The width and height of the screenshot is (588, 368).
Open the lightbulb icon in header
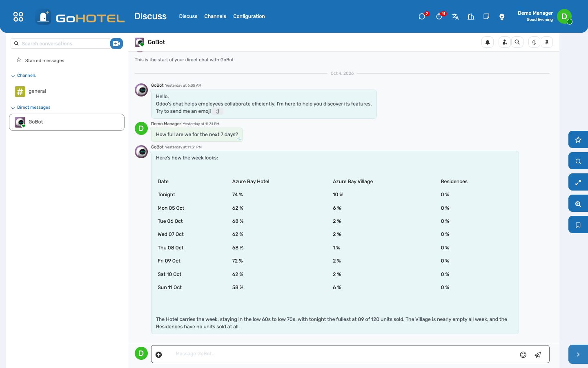click(x=502, y=16)
